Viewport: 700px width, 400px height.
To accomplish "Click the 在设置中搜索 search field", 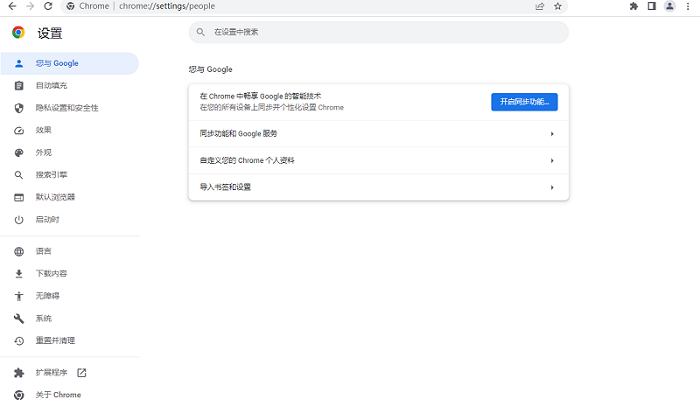I will click(x=380, y=32).
